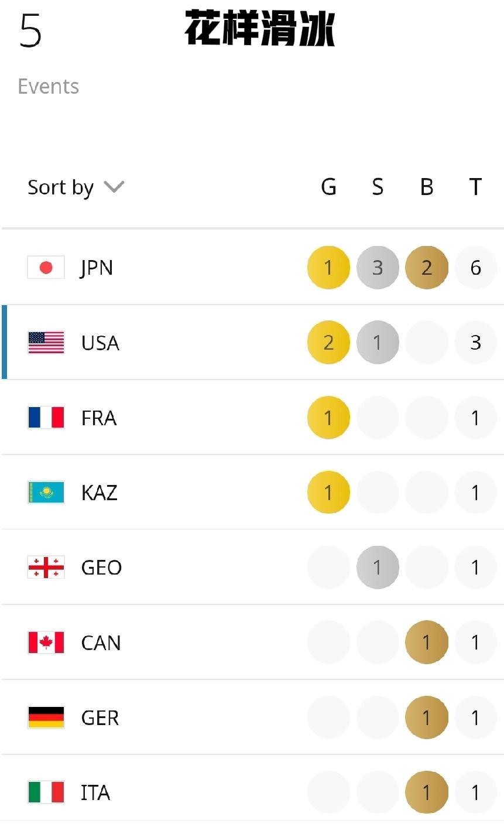Image resolution: width=504 pixels, height=827 pixels.
Task: Select the USA country label
Action: pyautogui.click(x=100, y=343)
